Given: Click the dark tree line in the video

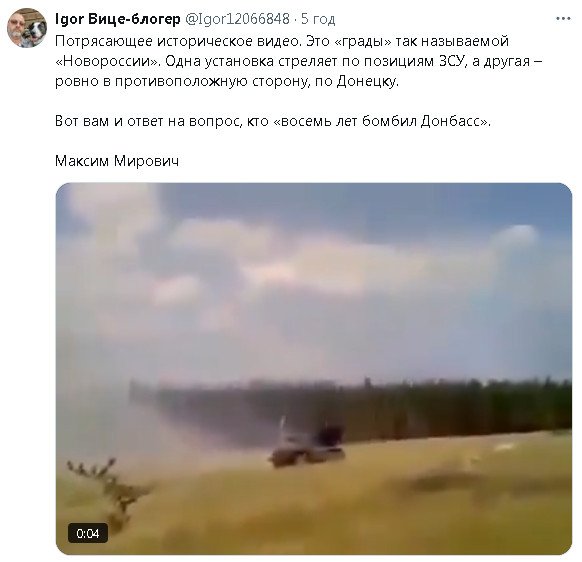Looking at the screenshot, I should 351,406.
